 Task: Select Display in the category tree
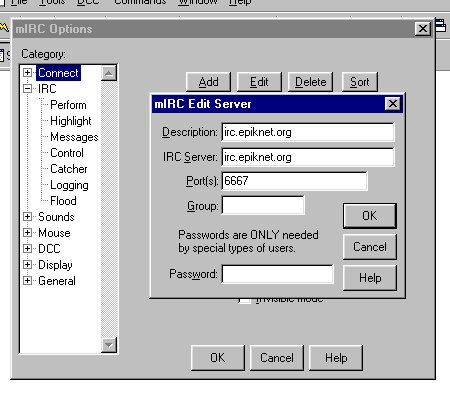point(55,265)
